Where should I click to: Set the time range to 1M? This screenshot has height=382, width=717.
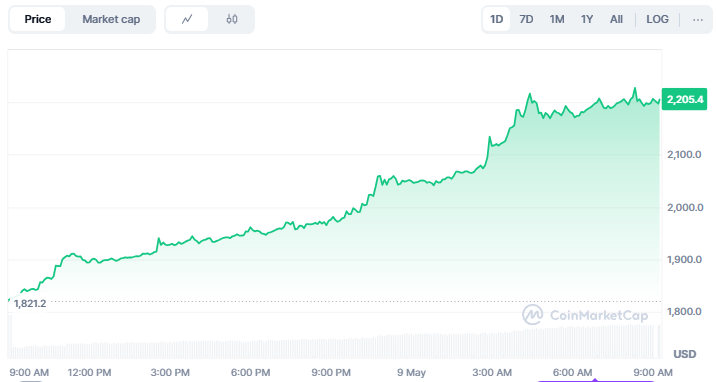(x=557, y=19)
